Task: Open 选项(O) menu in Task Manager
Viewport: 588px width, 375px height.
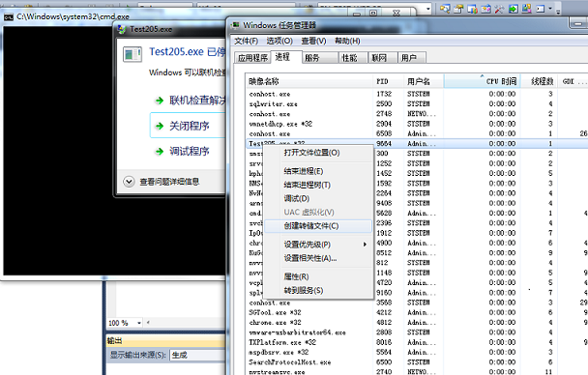Action: pos(279,41)
